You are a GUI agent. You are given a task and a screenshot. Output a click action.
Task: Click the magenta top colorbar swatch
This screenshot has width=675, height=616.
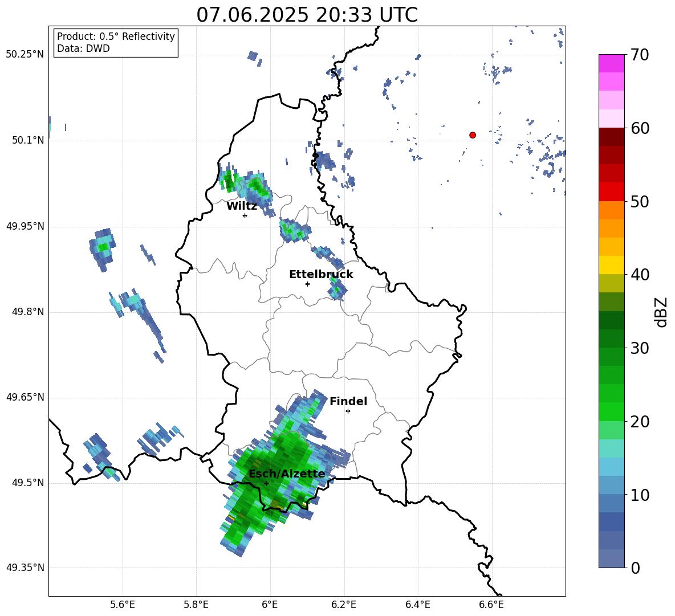tap(612, 63)
